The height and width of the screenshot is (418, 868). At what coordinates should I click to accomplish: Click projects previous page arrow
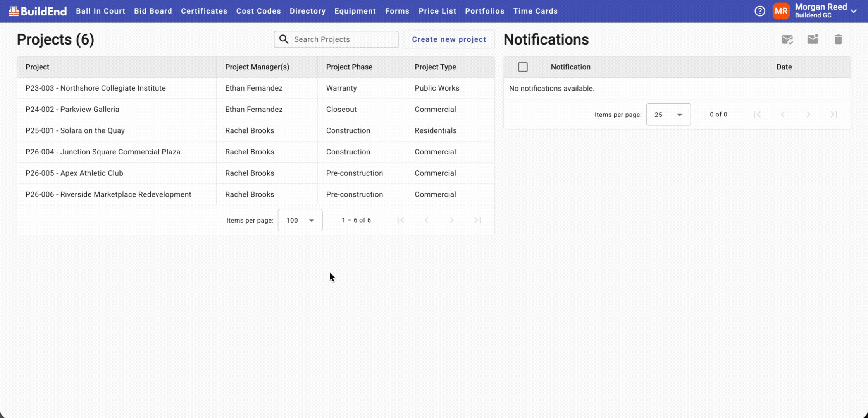426,220
